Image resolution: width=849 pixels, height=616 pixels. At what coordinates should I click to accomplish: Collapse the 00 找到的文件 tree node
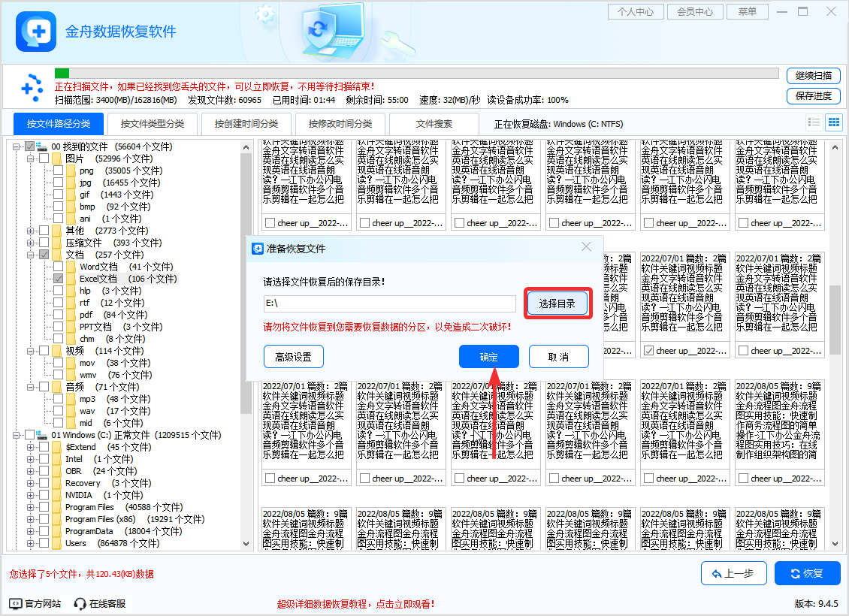[x=17, y=146]
